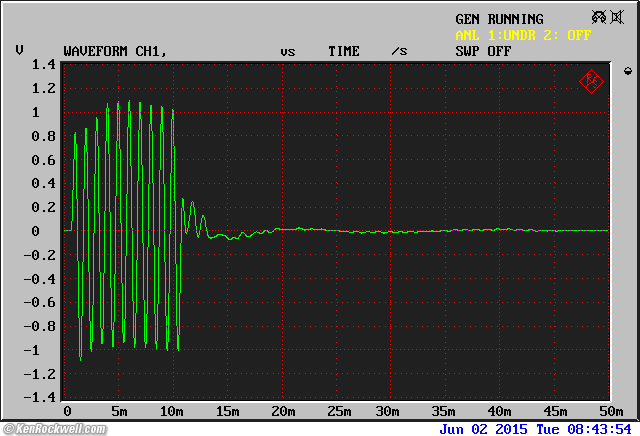
Task: Click the crossed-out headphones icon
Action: coord(599,17)
